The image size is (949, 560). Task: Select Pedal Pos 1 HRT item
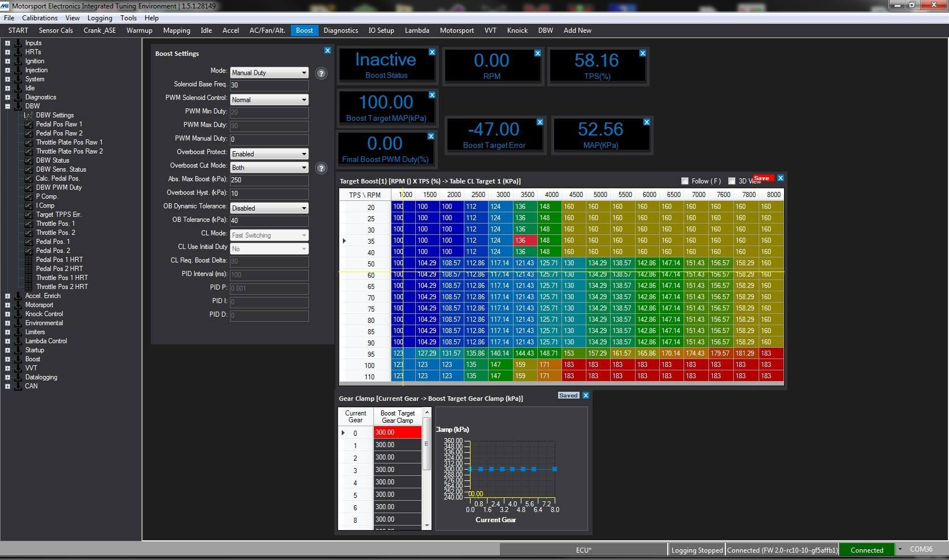(x=59, y=260)
